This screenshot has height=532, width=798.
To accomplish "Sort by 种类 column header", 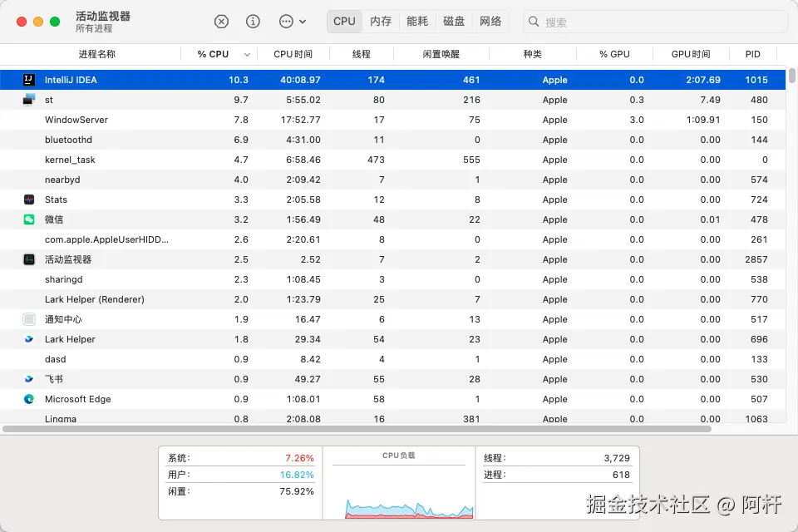I will click(x=532, y=54).
